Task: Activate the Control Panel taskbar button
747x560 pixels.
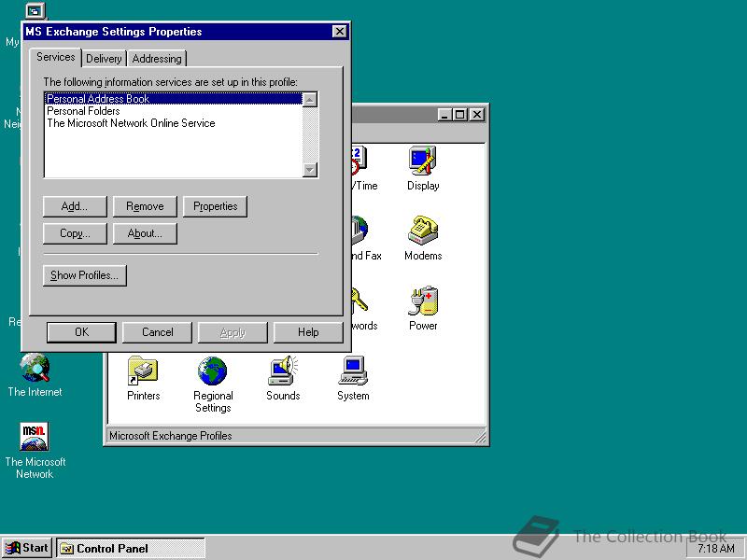Action: (131, 548)
